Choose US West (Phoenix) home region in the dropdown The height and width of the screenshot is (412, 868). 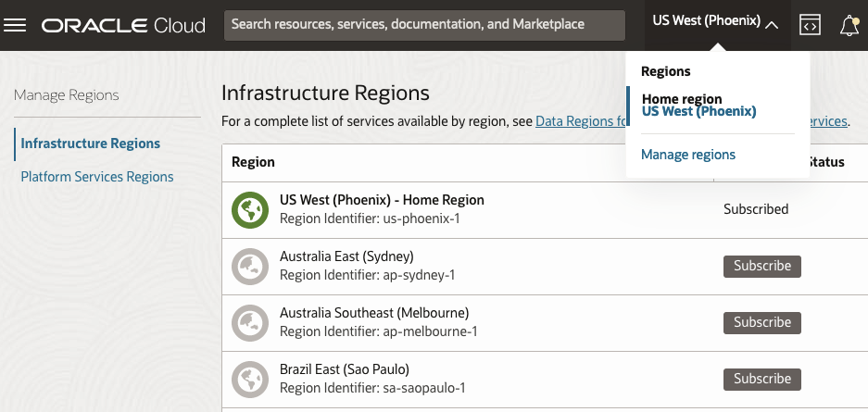(x=698, y=111)
